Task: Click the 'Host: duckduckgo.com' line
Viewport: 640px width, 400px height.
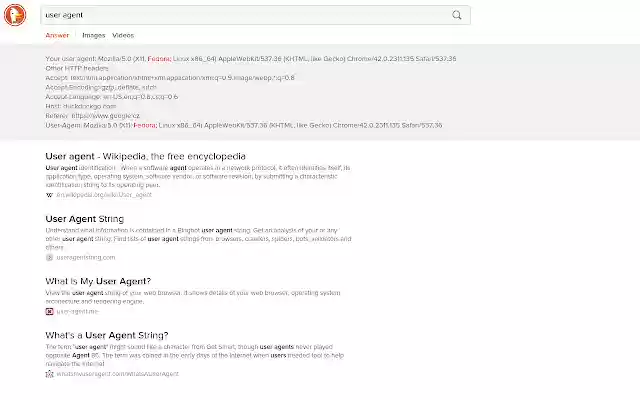Action: tap(81, 106)
